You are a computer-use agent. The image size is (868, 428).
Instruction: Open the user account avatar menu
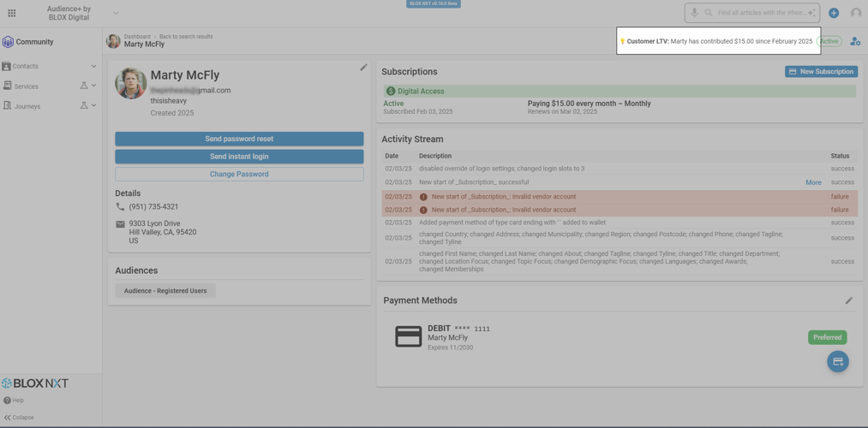pos(856,13)
